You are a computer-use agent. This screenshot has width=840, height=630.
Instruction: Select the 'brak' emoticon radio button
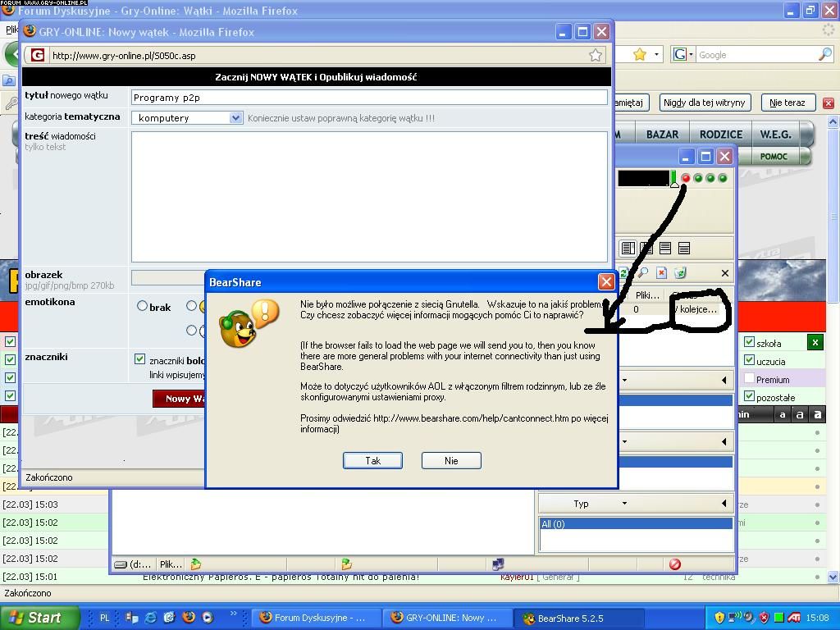[x=142, y=306]
